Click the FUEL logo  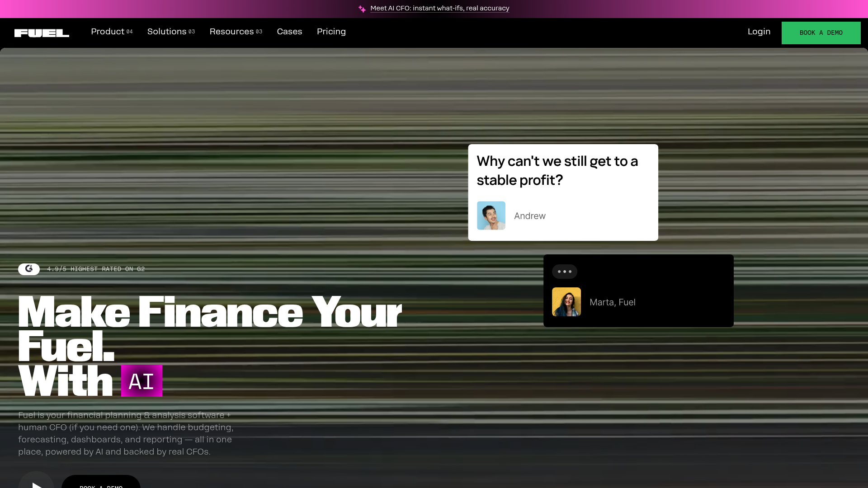point(42,33)
